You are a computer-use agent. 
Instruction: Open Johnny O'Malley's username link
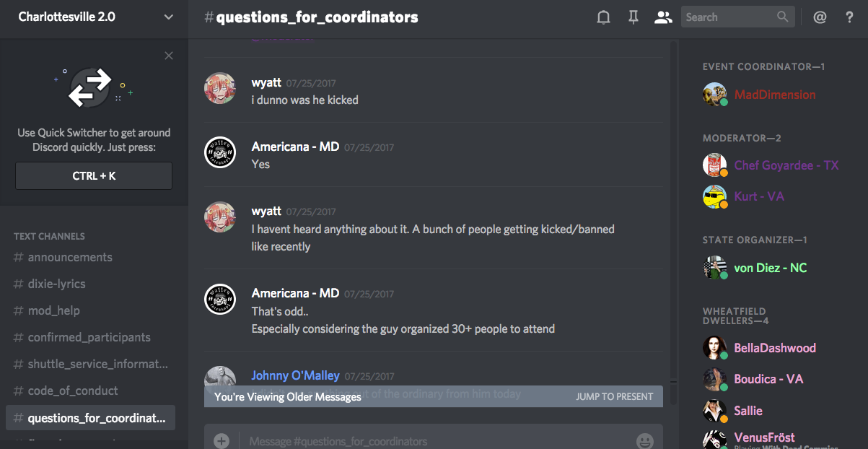coord(295,375)
